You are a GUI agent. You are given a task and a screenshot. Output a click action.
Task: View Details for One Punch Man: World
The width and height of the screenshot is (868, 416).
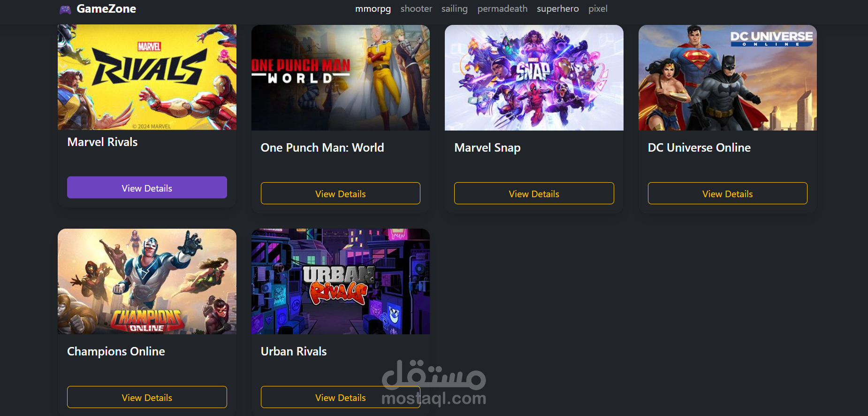[x=341, y=193]
